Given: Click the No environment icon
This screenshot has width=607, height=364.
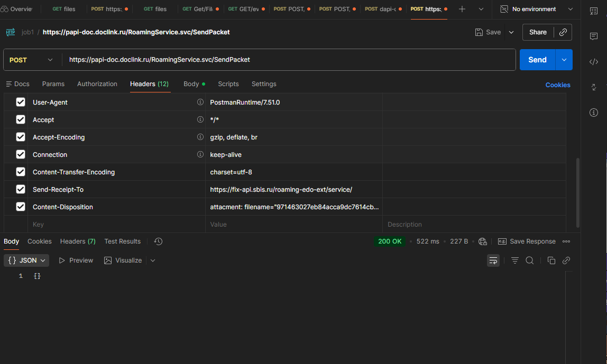Looking at the screenshot, I should click(504, 9).
